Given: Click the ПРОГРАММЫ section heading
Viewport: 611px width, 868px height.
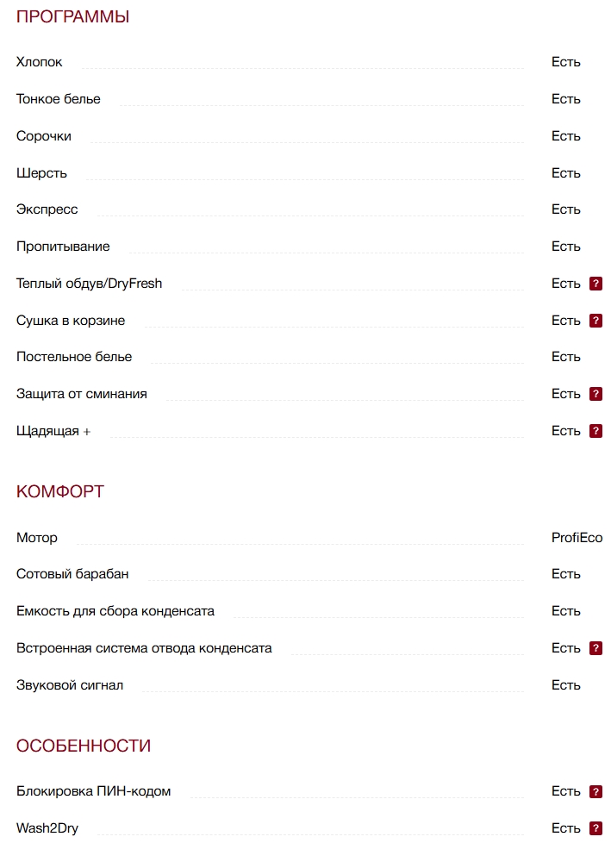Looking at the screenshot, I should [72, 16].
